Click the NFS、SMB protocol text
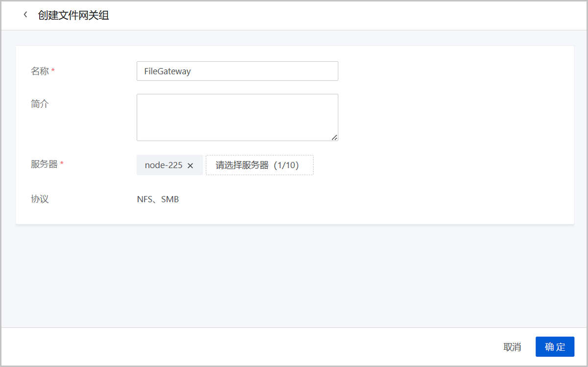Image resolution: width=588 pixels, height=367 pixels. [158, 199]
